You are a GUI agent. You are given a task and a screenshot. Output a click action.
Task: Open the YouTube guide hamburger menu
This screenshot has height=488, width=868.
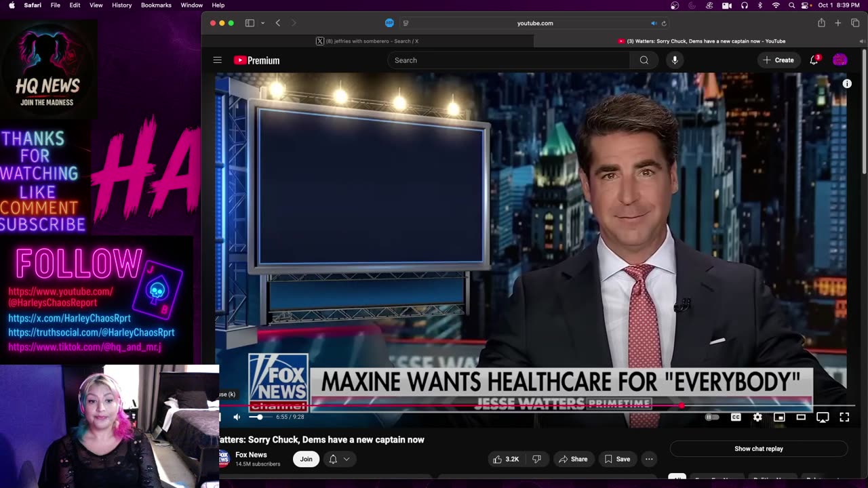218,60
